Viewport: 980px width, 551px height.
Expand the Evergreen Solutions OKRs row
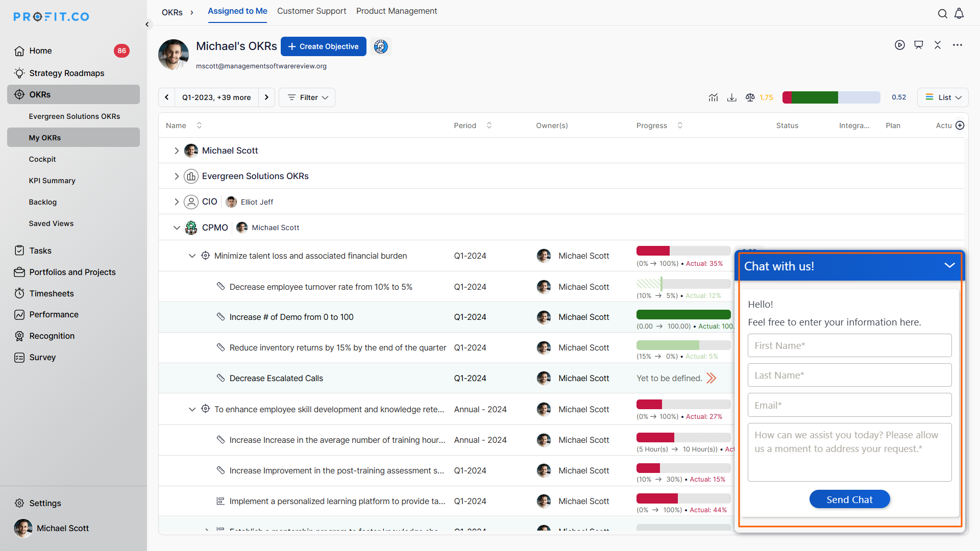177,176
